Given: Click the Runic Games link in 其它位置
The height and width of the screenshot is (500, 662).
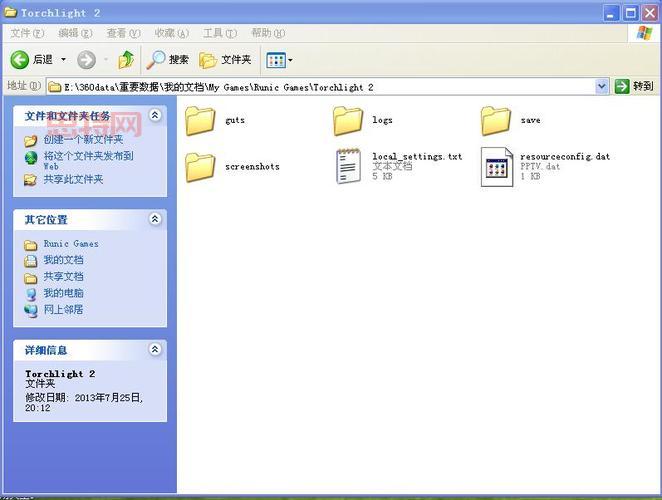Looking at the screenshot, I should click(x=71, y=244).
